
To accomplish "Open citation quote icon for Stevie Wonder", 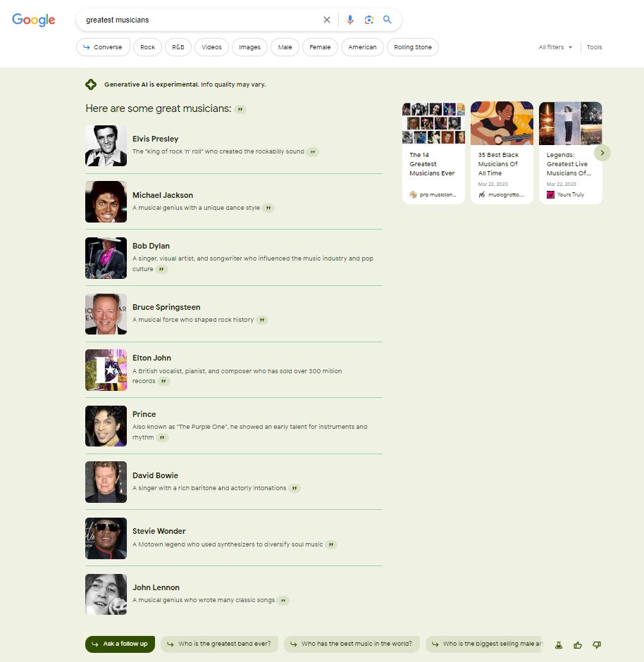I will [331, 544].
